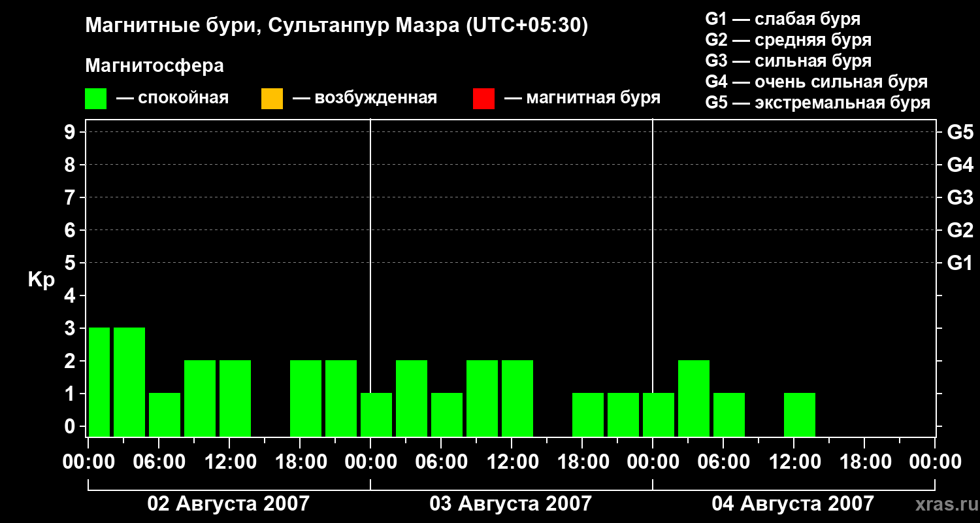
Task: Click the orange 'возбужденная' legend swatch
Action: [272, 99]
